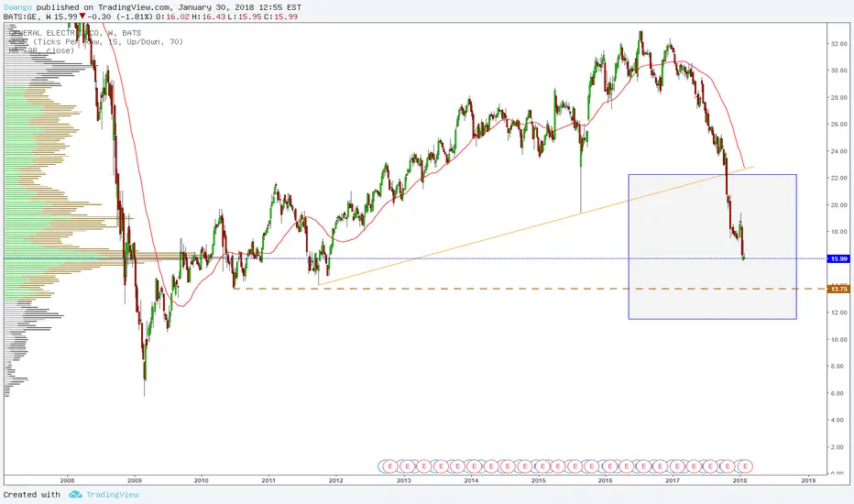The width and height of the screenshot is (854, 504).
Task: Click the high value H:16.43
Action: (x=208, y=16)
